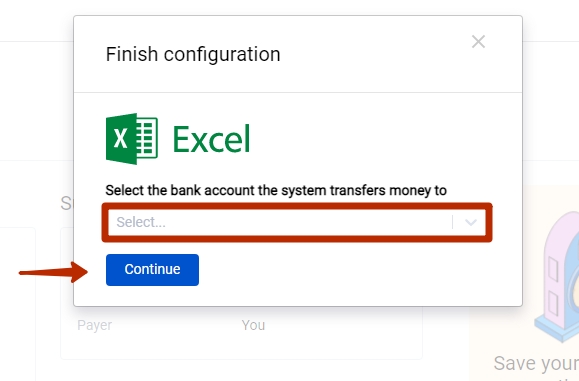The width and height of the screenshot is (579, 381).
Task: Click the You value in the background card
Action: 253,325
